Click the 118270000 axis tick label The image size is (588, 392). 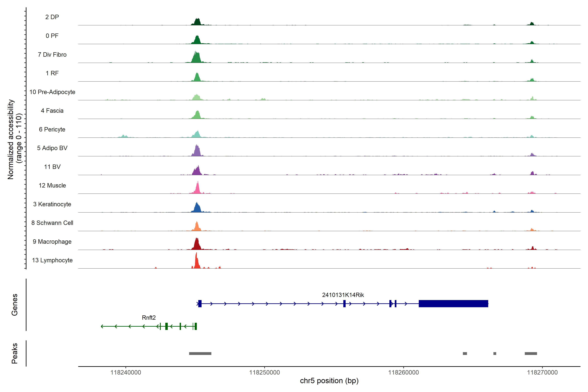pos(542,373)
